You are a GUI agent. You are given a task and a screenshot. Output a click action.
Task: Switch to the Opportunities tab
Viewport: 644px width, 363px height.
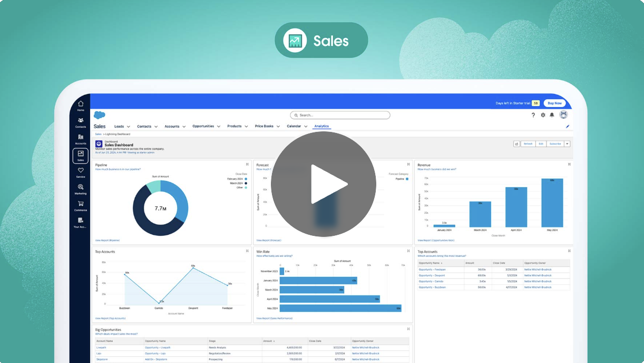click(203, 127)
